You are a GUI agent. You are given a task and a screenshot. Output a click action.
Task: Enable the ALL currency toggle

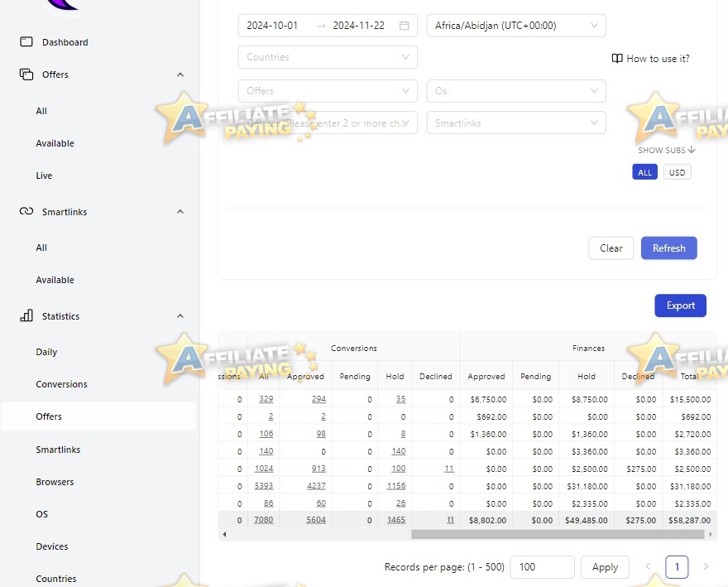(644, 171)
